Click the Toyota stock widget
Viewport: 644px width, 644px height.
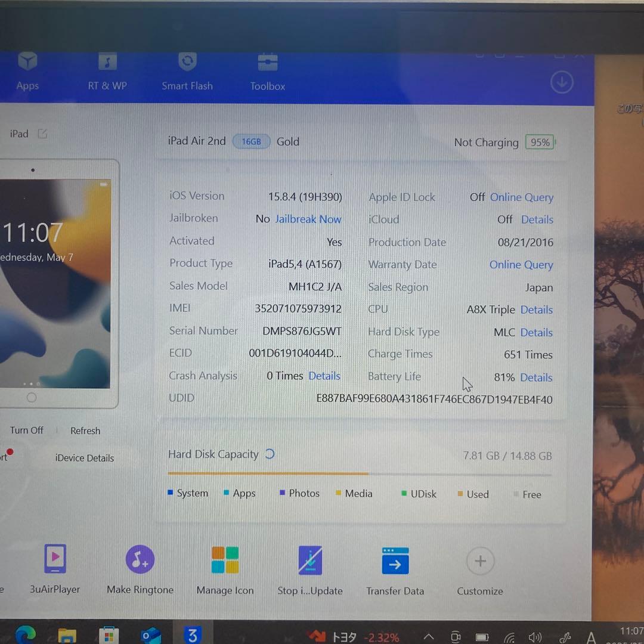354,637
